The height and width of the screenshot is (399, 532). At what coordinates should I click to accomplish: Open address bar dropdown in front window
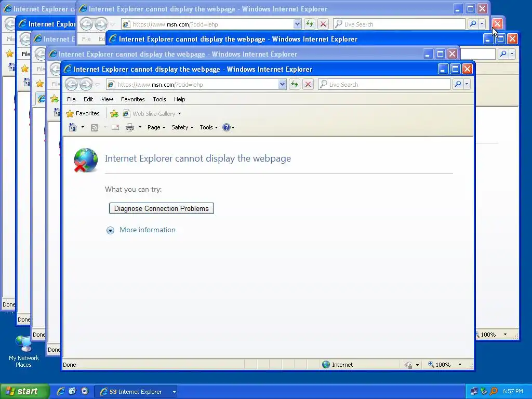282,84
